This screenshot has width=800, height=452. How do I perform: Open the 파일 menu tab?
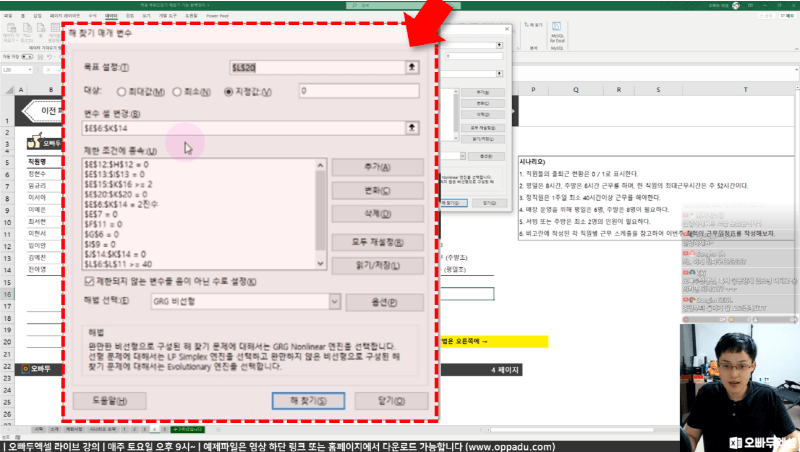pos(8,16)
